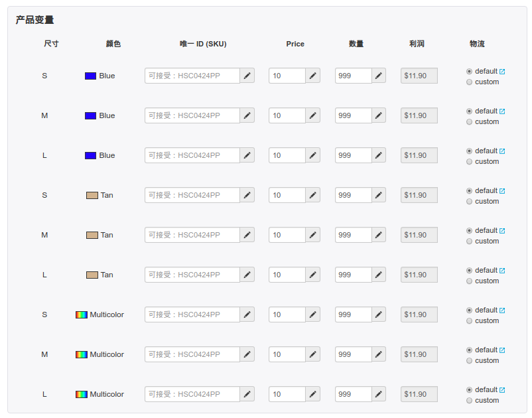532x418 pixels.
Task: Click the SKU edit pencil for S Tan
Action: click(247, 195)
